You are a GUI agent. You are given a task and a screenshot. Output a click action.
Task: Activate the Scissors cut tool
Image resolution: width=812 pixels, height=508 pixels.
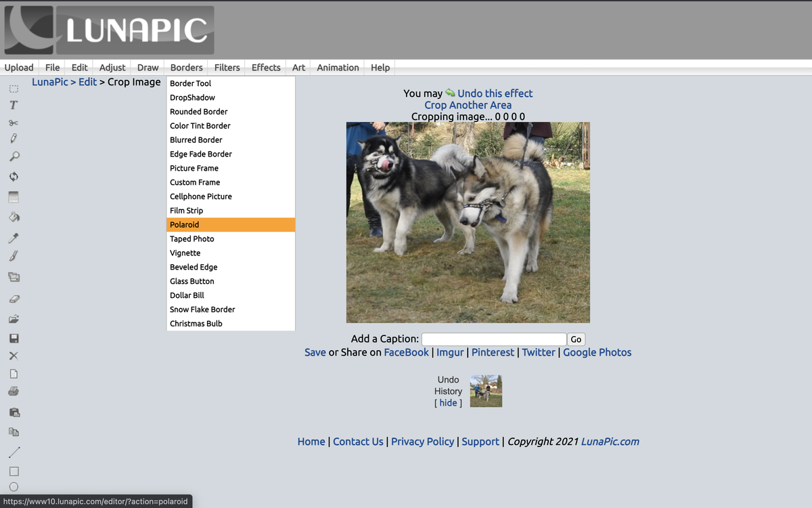click(14, 121)
